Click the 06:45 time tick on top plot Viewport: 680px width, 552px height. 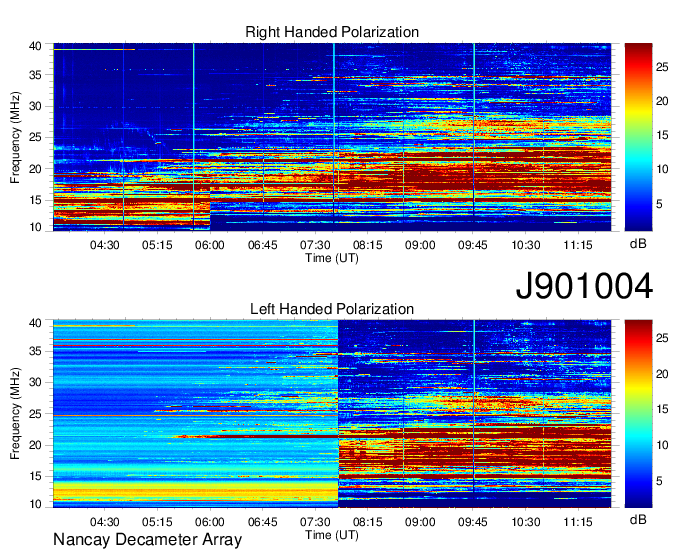(x=262, y=245)
